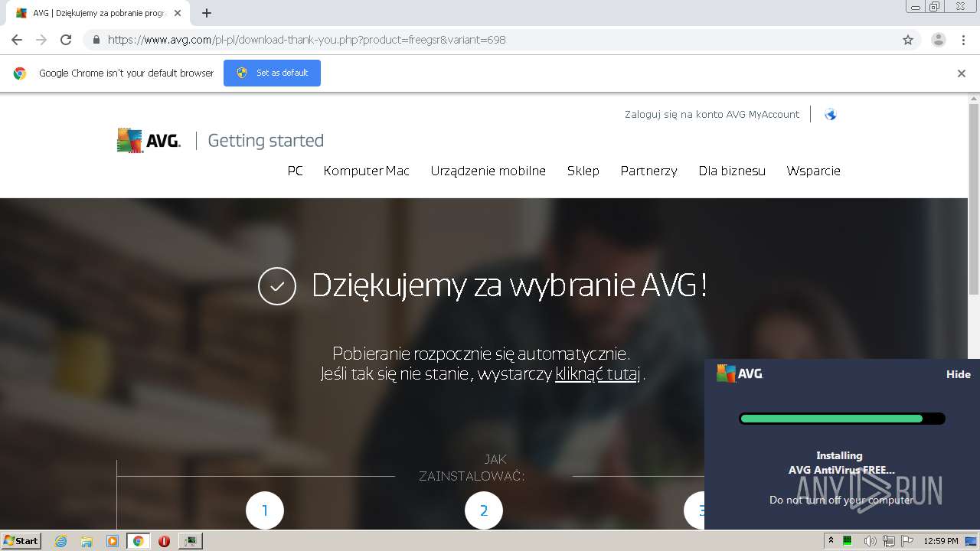Open the Komputer Mac menu item
Screen dimensions: 980x551
367,171
